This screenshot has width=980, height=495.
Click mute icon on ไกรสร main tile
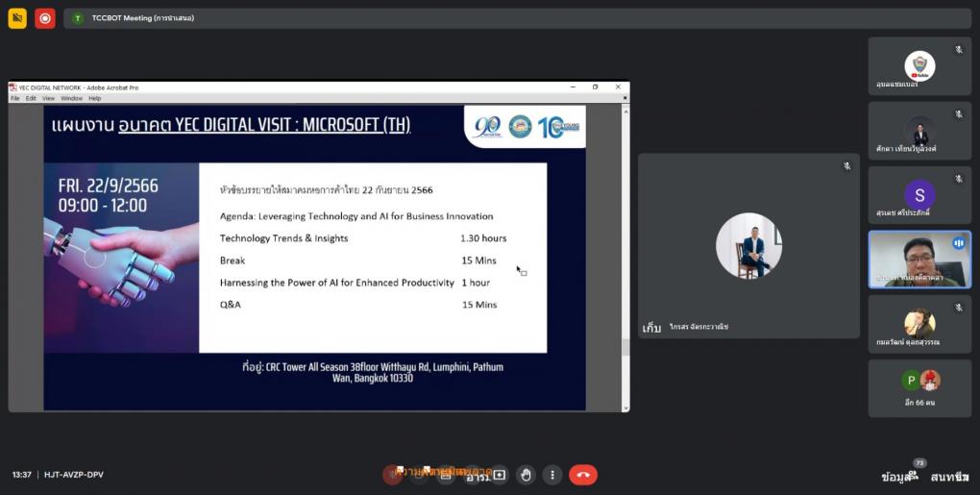[846, 166]
